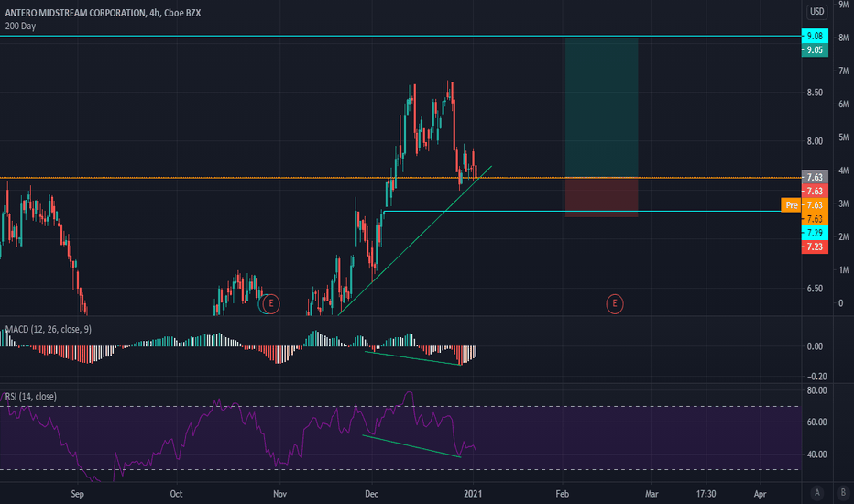Image resolution: width=854 pixels, height=504 pixels.
Task: Select the RSI (14, close) legend
Action: pyautogui.click(x=30, y=396)
